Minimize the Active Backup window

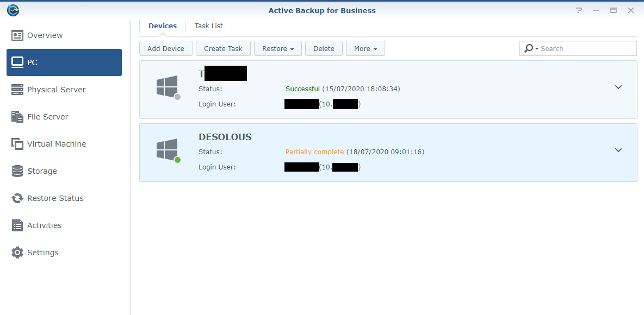[x=596, y=11]
